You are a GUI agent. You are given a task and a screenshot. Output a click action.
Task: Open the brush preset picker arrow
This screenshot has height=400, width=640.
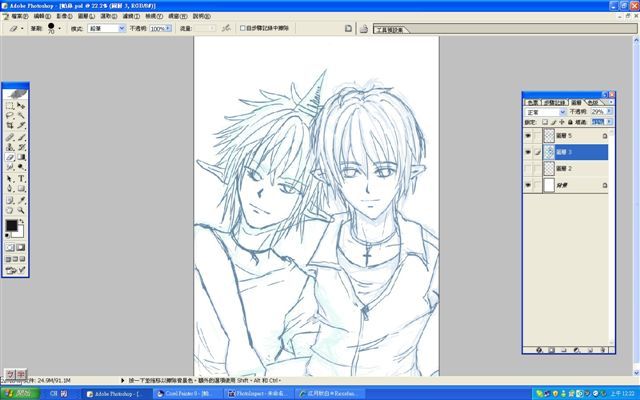tap(60, 28)
